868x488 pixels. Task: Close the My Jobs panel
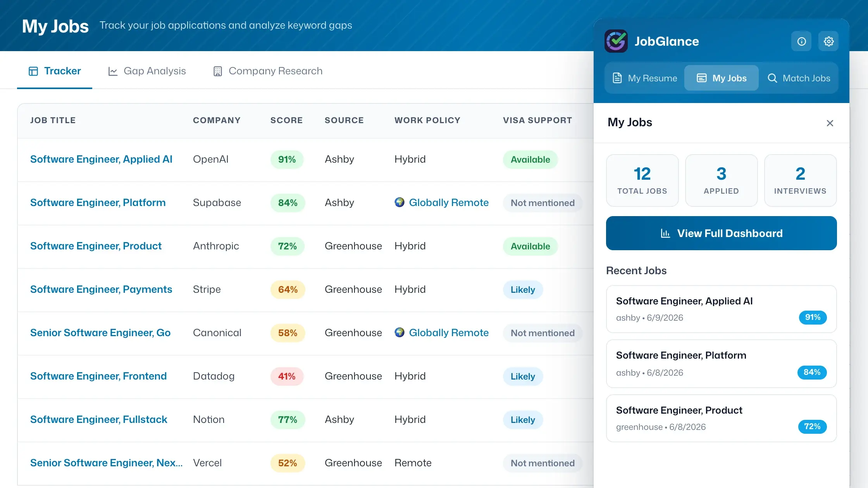coord(830,123)
